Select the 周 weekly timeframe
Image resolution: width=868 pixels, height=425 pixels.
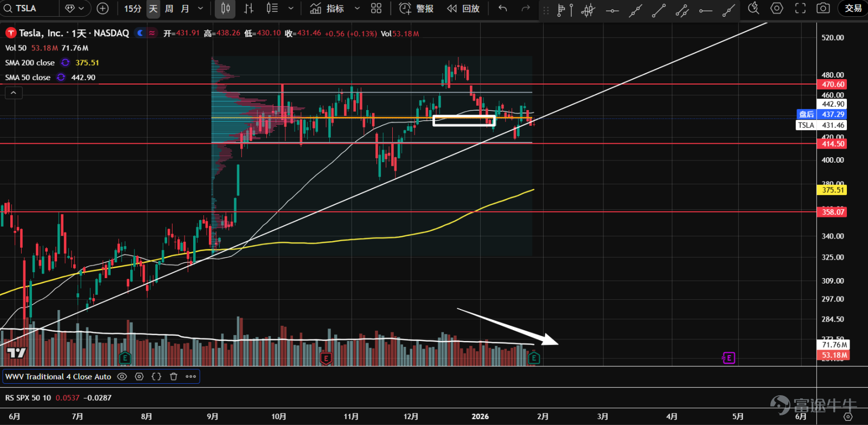(169, 8)
